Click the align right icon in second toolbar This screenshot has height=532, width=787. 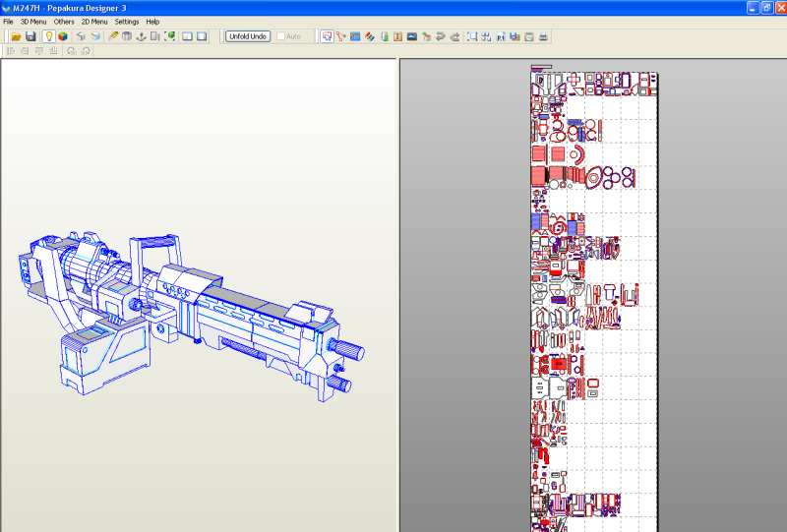point(25,51)
